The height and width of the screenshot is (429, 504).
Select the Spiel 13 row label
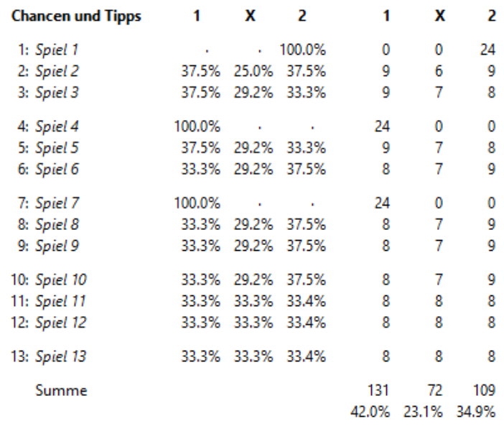61,356
